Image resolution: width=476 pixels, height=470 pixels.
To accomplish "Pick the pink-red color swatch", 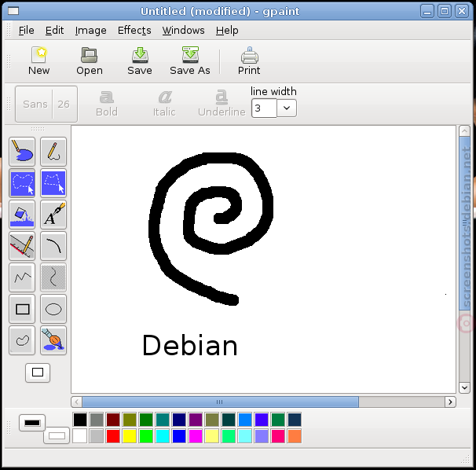I will tap(278, 436).
